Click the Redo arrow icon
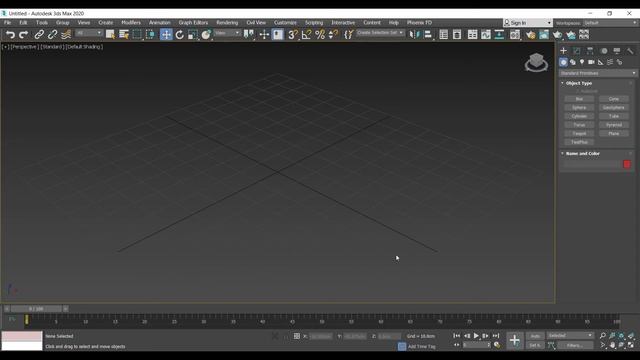 click(24, 35)
